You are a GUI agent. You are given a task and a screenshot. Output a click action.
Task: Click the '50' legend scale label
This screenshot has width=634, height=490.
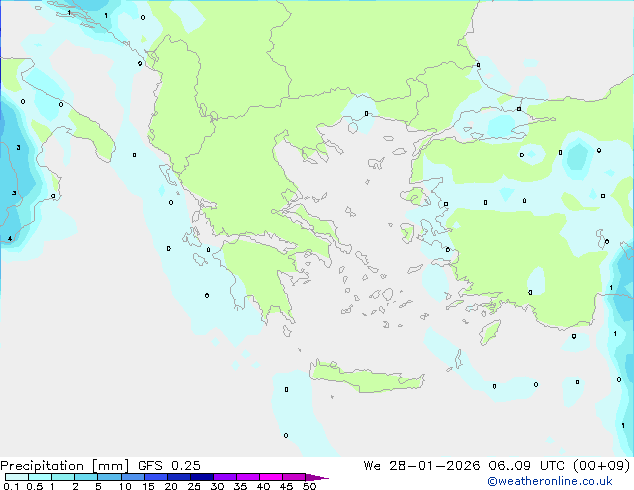(x=309, y=486)
